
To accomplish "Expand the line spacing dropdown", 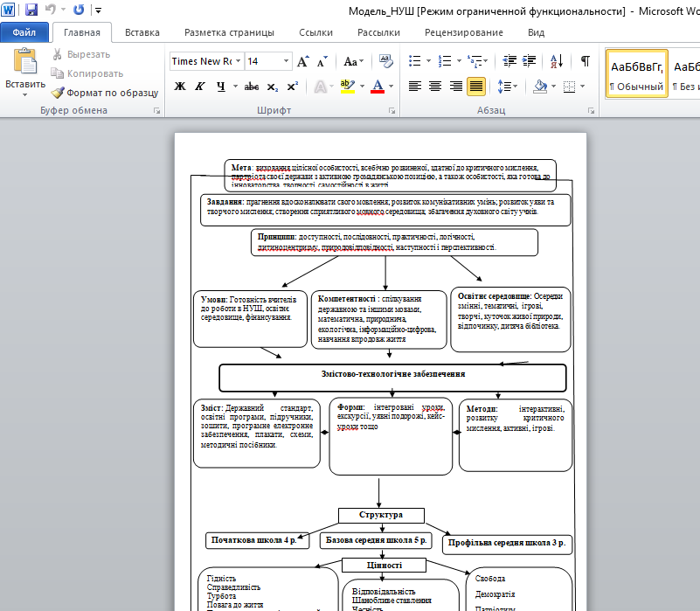I will click(x=516, y=87).
